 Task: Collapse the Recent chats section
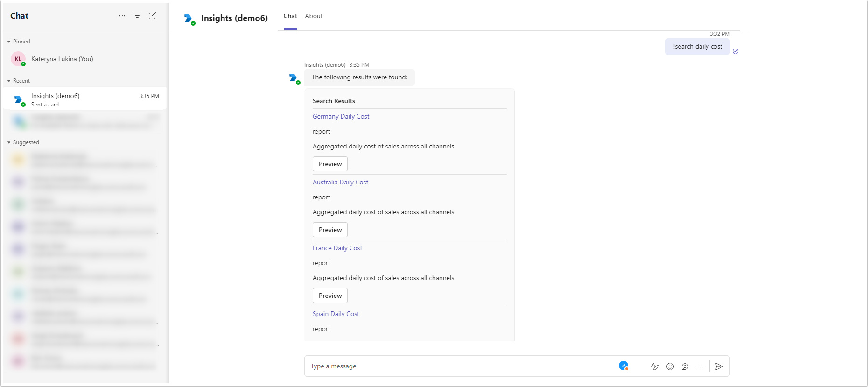pos(9,81)
